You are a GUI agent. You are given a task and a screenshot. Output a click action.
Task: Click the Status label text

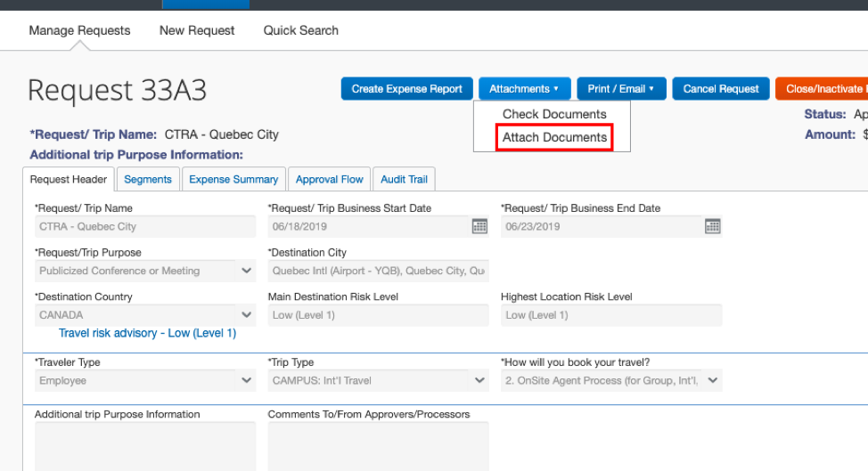pos(825,115)
